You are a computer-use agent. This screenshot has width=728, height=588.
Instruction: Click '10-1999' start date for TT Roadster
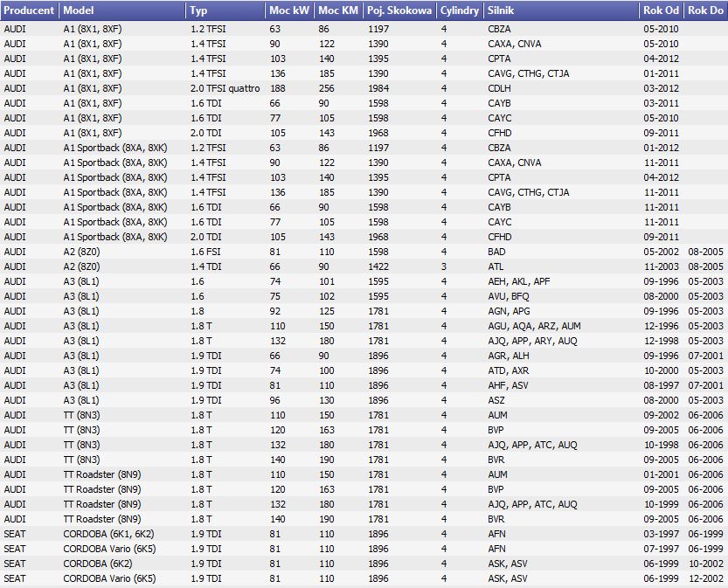(x=661, y=504)
